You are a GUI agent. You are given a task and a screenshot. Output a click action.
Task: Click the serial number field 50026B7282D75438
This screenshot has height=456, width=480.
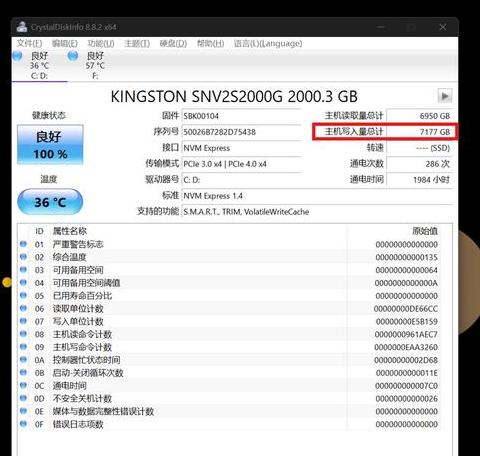tap(241, 132)
